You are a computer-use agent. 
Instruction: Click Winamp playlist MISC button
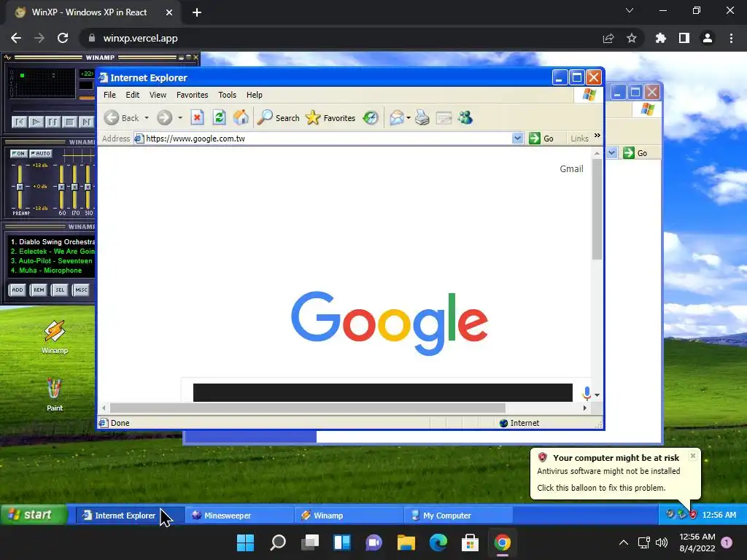81,289
